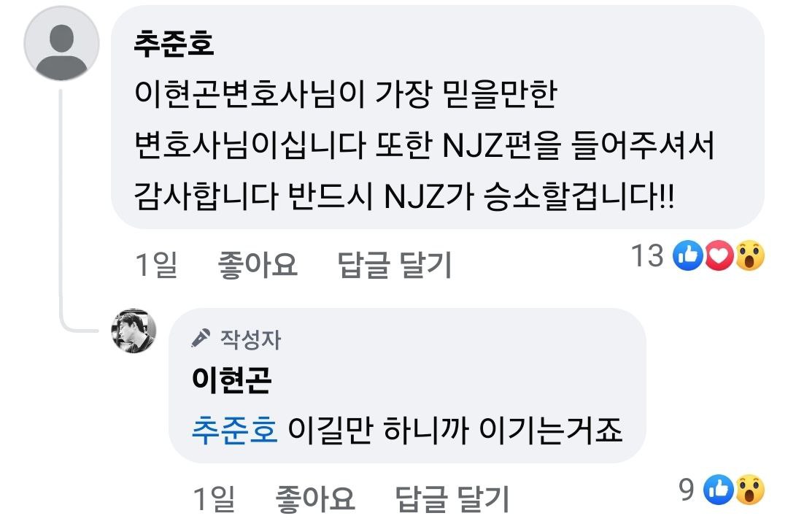Open commenter name 추준호 at top
This screenshot has height=532, width=788.
pyautogui.click(x=174, y=44)
